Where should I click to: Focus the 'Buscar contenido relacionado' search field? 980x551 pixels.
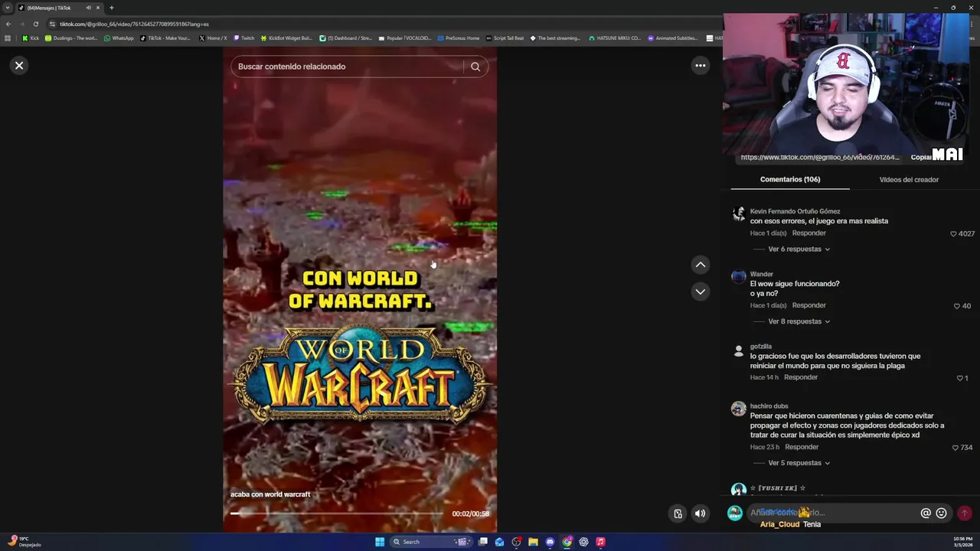[x=349, y=67]
